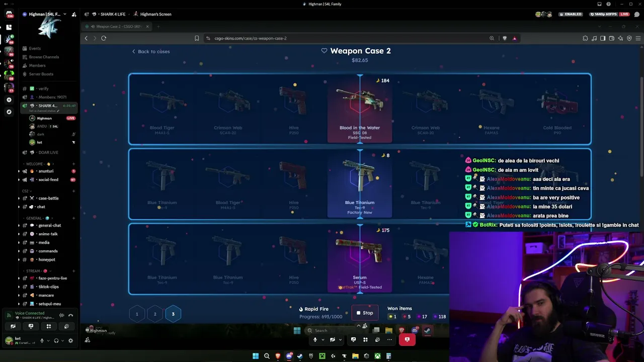The image size is (644, 362).
Task: Click the Serum USP-S winning card
Action: 360,259
